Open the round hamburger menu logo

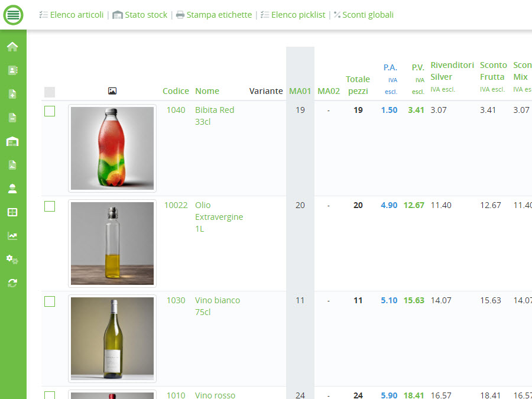[13, 15]
